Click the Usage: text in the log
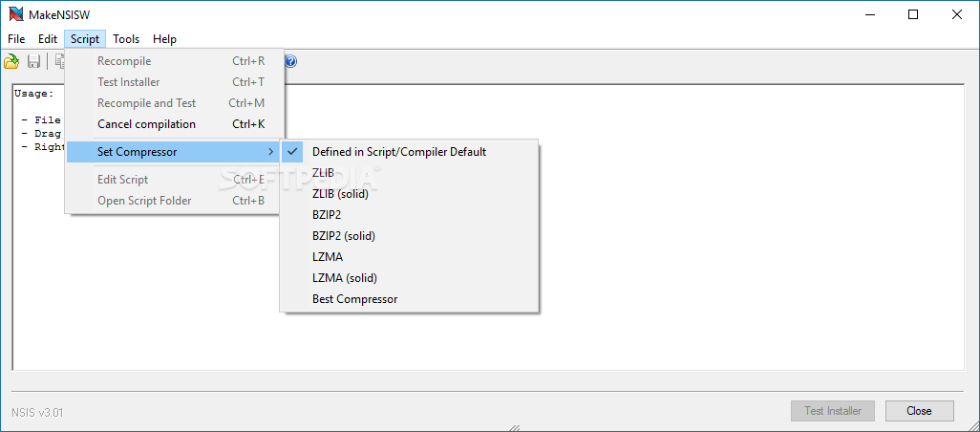This screenshot has width=980, height=432. coord(34,94)
